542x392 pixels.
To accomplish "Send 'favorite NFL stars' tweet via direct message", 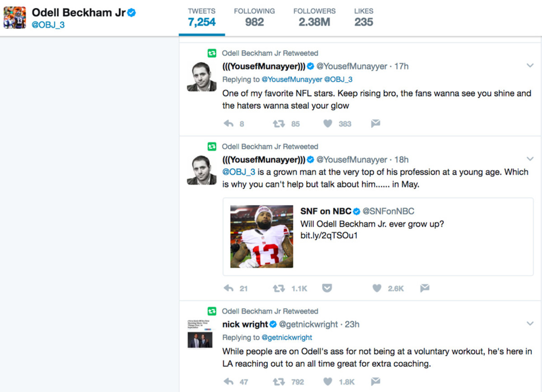I will click(375, 124).
